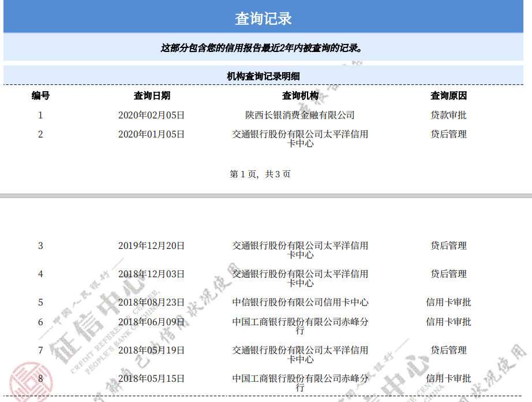Click the 机构查询记录明细 section heading
The height and width of the screenshot is (402, 532).
(x=263, y=76)
